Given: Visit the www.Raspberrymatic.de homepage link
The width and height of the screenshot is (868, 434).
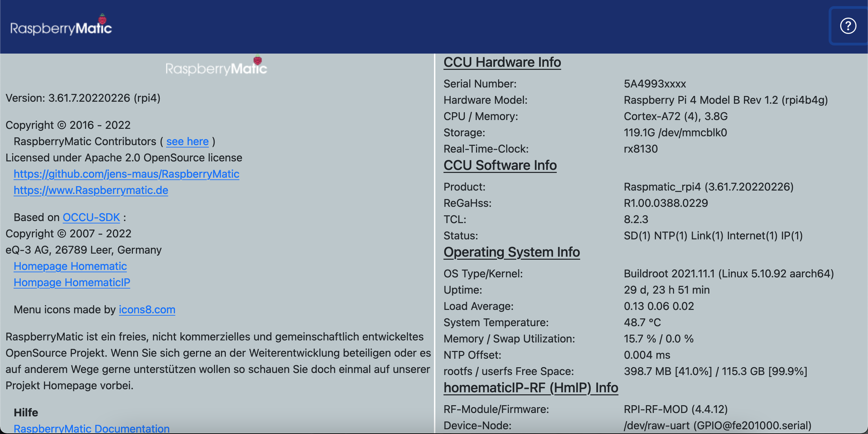Looking at the screenshot, I should [91, 190].
